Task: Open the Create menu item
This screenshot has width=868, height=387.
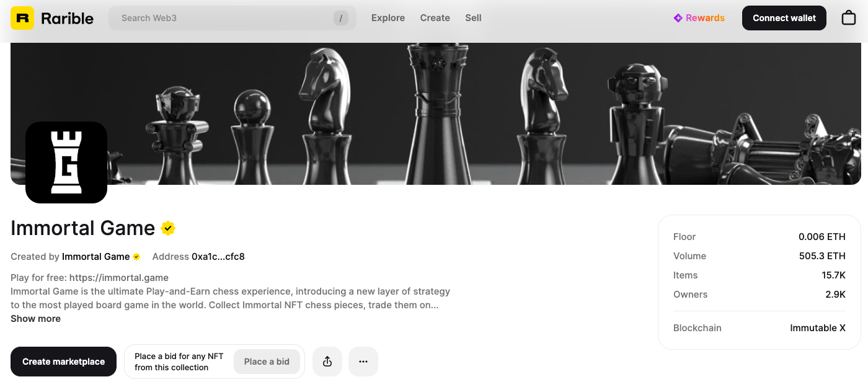Action: point(435,18)
